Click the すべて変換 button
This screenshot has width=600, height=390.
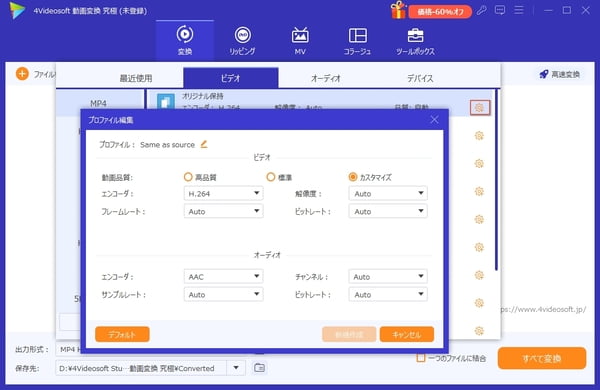(542, 358)
